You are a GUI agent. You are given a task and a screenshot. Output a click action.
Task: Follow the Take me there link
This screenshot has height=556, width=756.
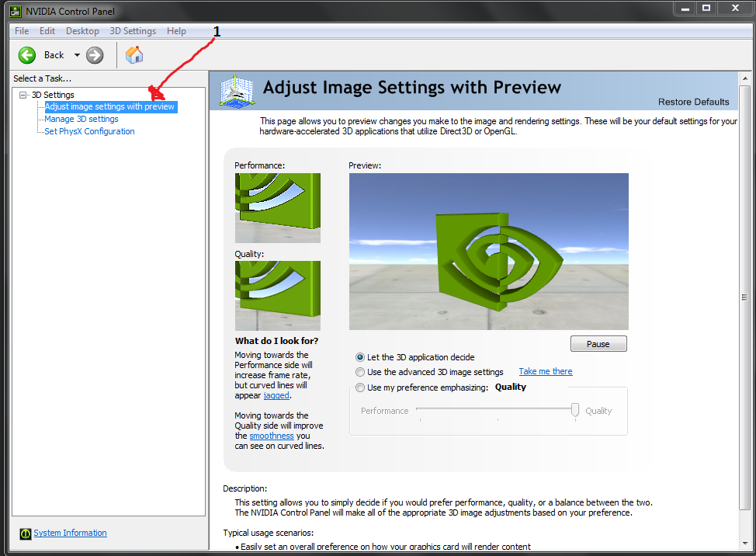click(546, 371)
